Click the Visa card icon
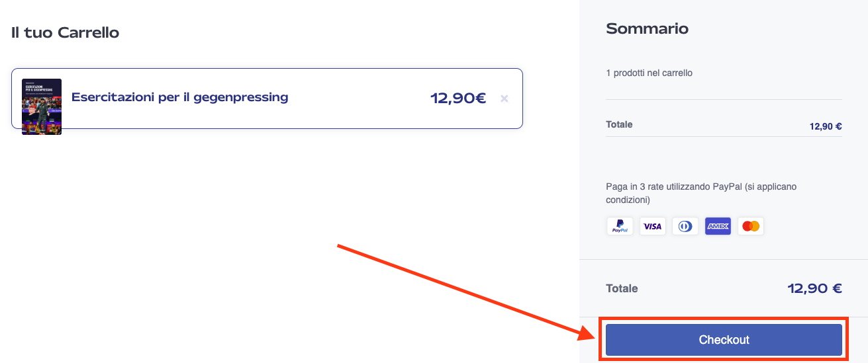868x363 pixels. tap(653, 226)
